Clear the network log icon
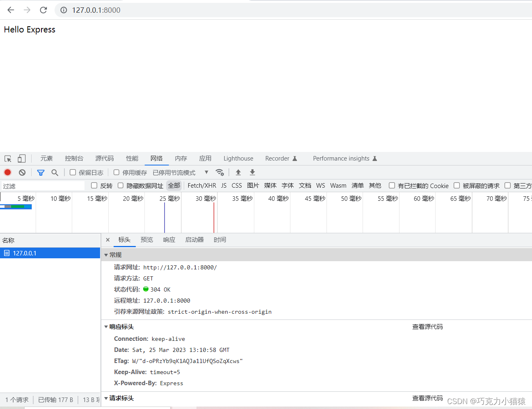 pyautogui.click(x=22, y=172)
